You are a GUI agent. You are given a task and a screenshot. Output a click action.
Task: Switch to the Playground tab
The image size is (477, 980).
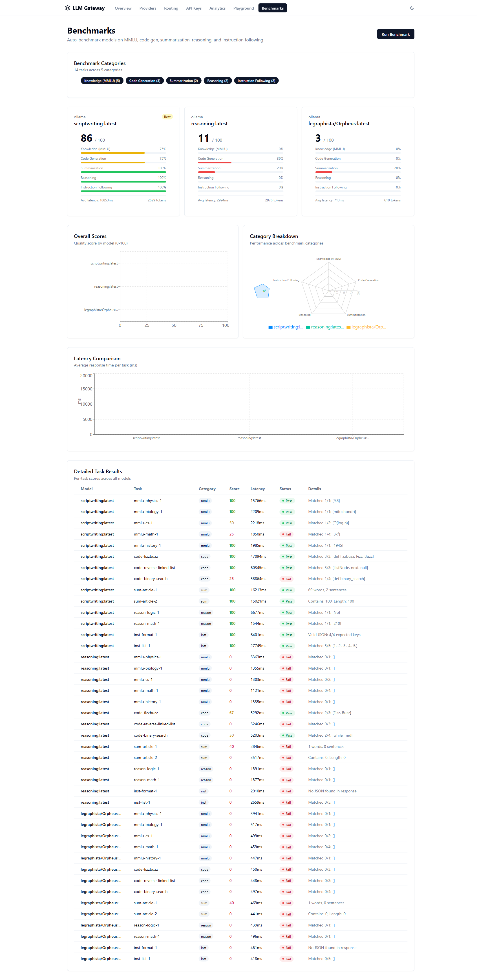(x=243, y=8)
